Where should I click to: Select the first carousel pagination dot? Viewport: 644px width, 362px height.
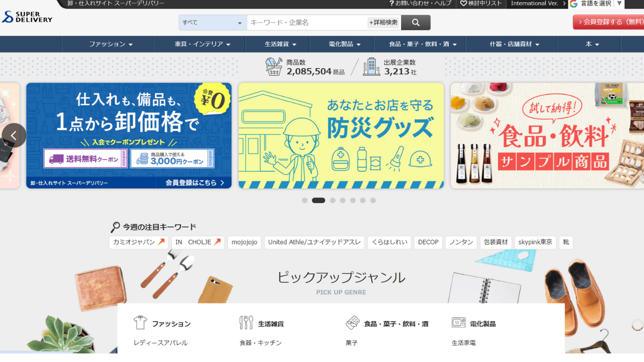[x=305, y=200]
